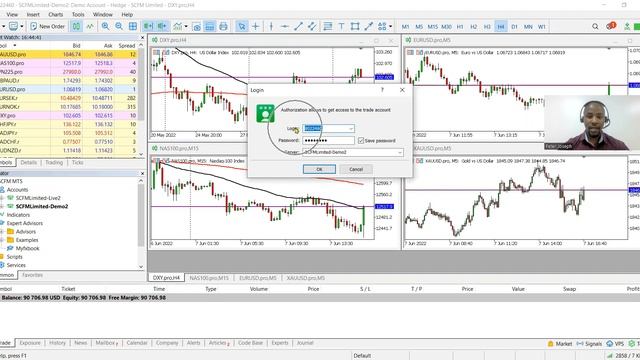
Task: Toggle the Save password checkbox
Action: tap(361, 140)
